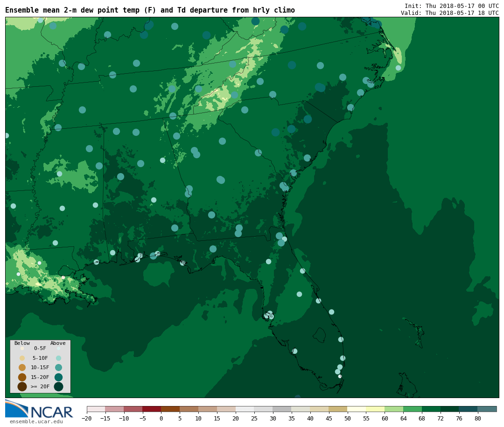Image resolution: width=504 pixels, height=427 pixels.
Task: Click the '40' colorbar tick label
Action: coord(310,418)
